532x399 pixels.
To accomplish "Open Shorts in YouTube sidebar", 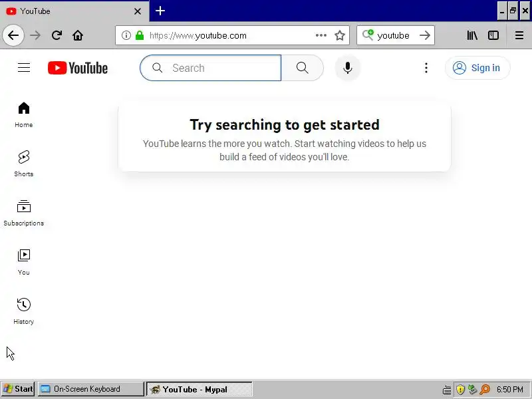I will tap(24, 164).
